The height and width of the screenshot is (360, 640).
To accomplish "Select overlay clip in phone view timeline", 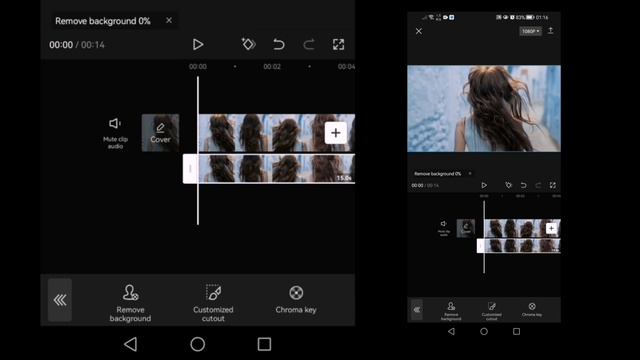I will pos(522,246).
